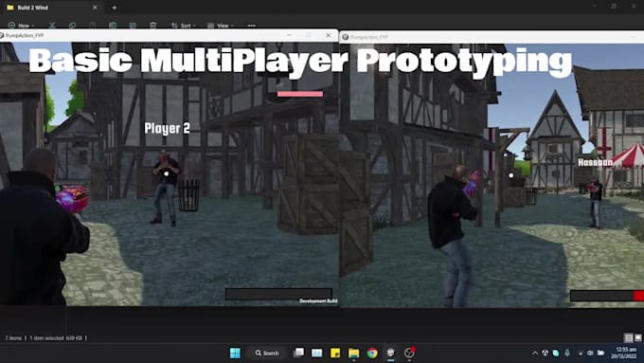Click the Cut icon in Explorer toolbar
Viewport: 644px width, 363px height.
tap(52, 26)
